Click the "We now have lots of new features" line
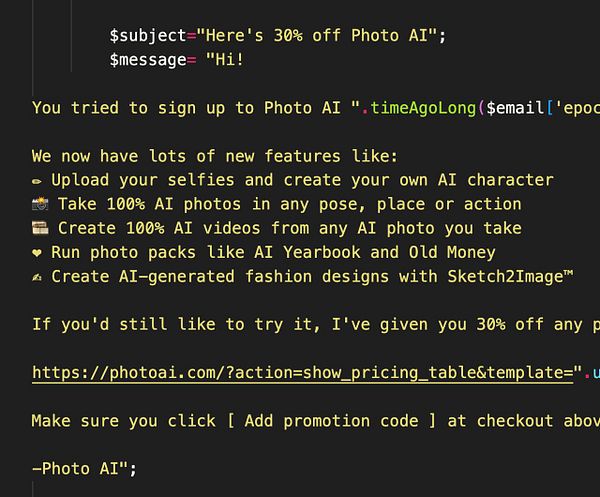Screen dimensions: 600x497 215,156
